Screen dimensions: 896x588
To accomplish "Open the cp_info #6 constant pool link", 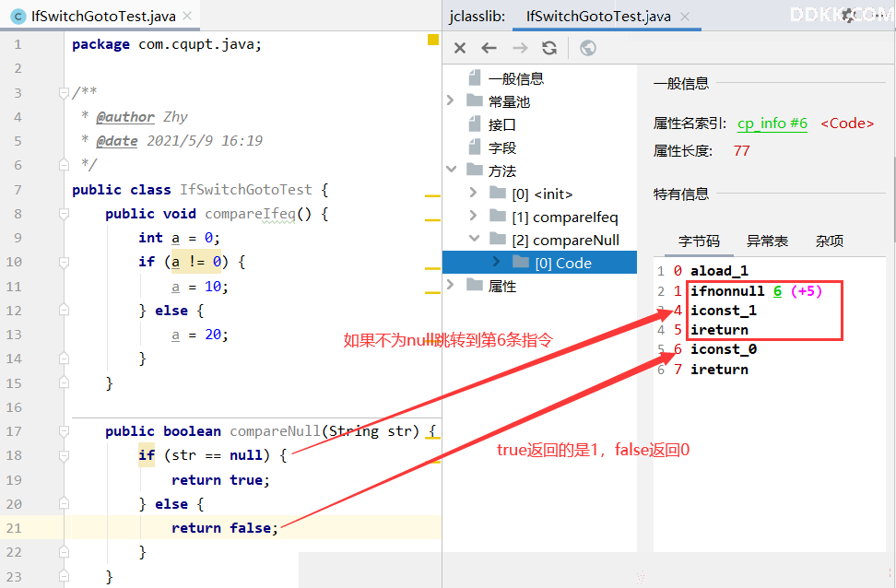I will point(772,123).
